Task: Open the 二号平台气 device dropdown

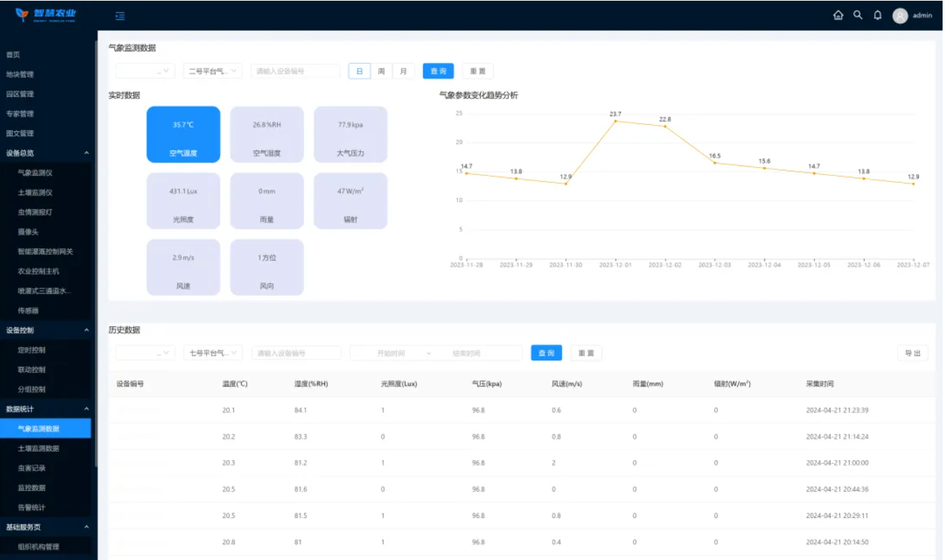Action: (213, 71)
